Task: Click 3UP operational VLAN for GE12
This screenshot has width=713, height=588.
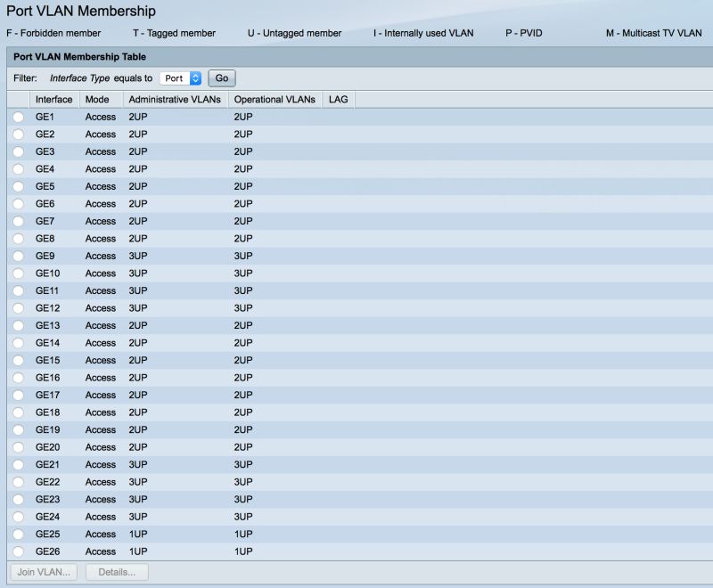Action: pos(243,308)
